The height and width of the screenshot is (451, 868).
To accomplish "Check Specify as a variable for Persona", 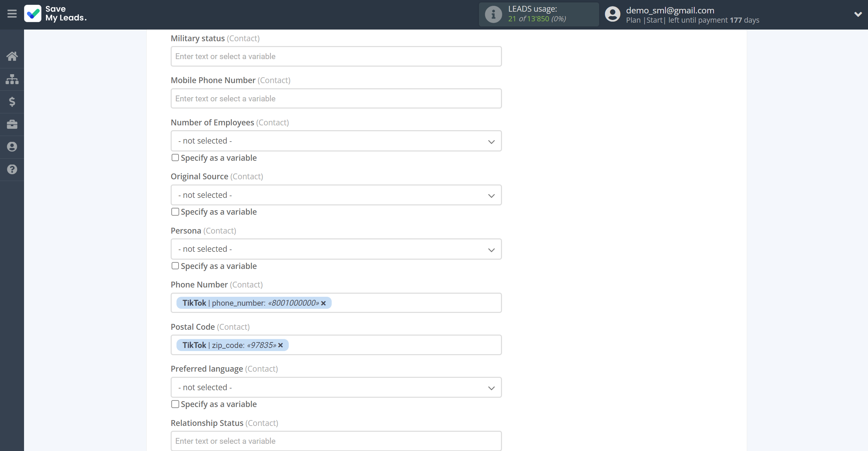I will click(x=175, y=266).
